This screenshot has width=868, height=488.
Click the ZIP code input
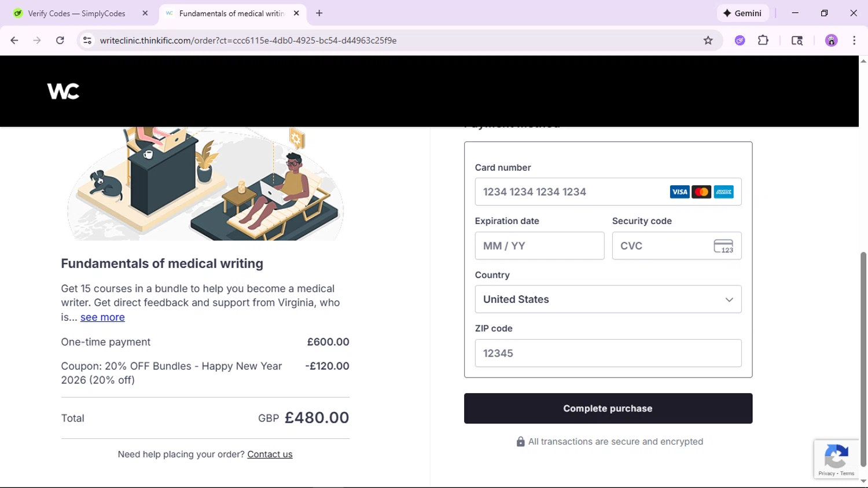coord(608,353)
